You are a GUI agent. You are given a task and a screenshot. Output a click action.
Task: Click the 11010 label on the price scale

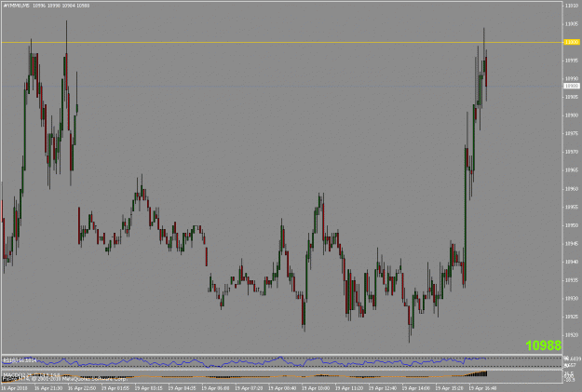(x=572, y=6)
